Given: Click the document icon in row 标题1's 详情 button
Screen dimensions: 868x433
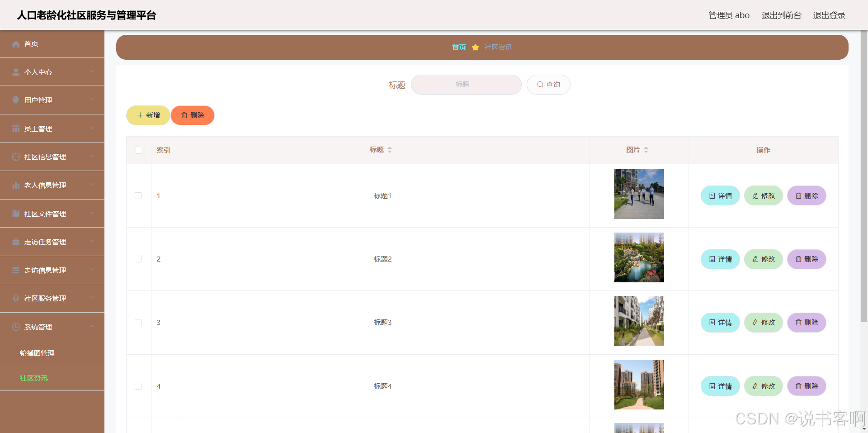Looking at the screenshot, I should coord(712,196).
